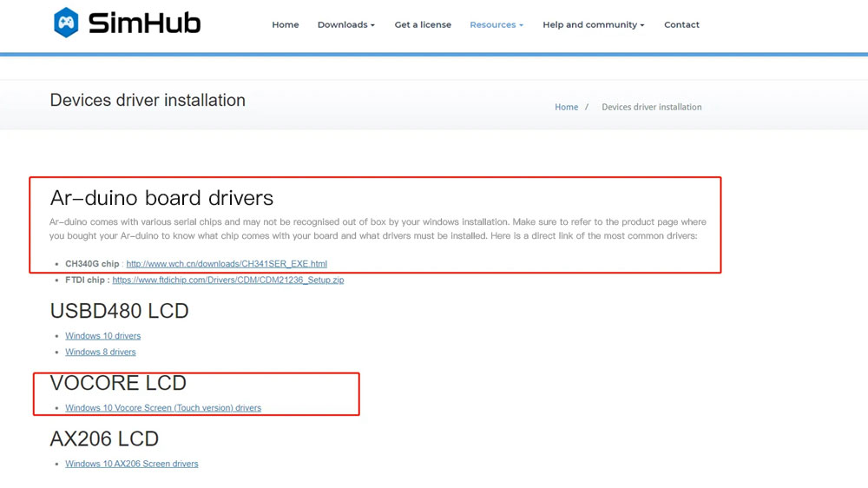Select the Devices driver installation breadcrumb
This screenshot has width=868, height=488.
651,108
